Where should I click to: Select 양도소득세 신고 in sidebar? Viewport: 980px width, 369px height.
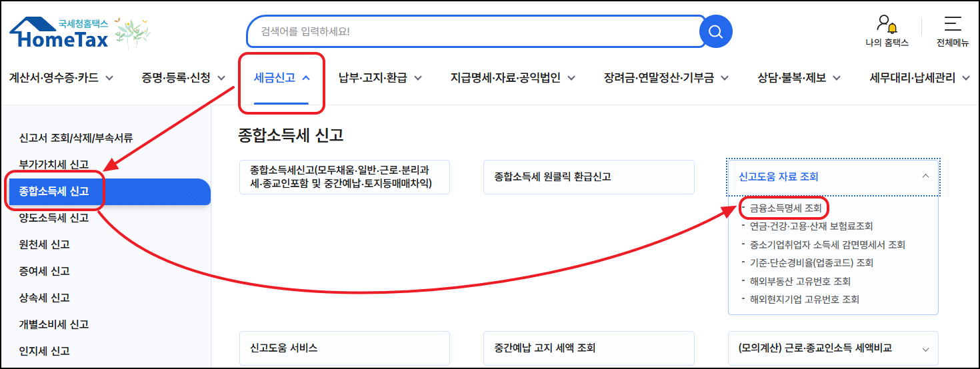click(x=54, y=218)
